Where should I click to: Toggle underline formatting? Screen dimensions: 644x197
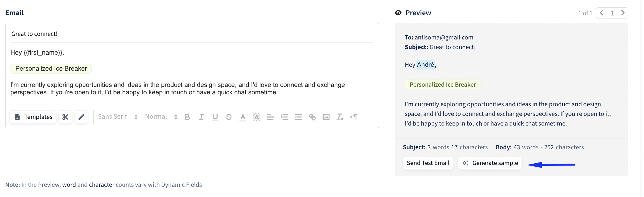215,117
